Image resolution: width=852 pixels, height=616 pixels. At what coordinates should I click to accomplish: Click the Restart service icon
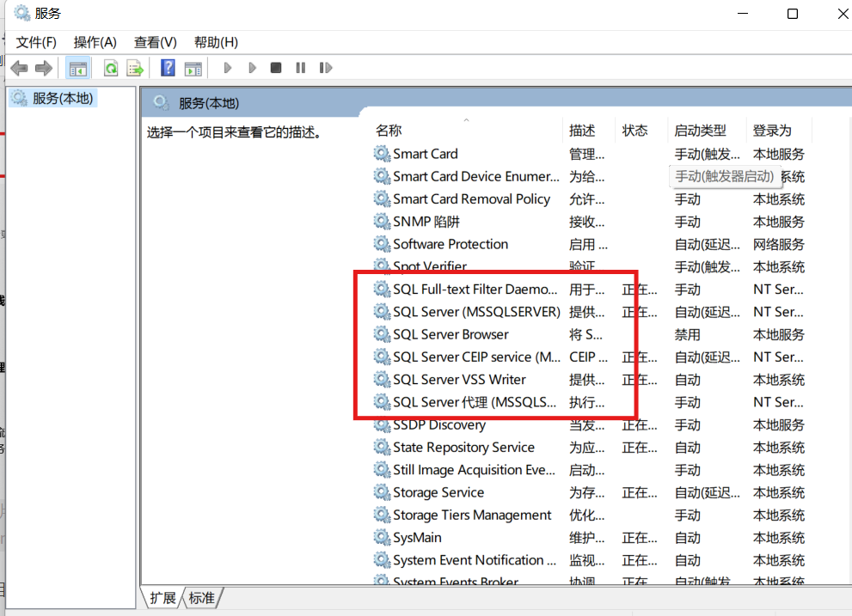coord(326,68)
